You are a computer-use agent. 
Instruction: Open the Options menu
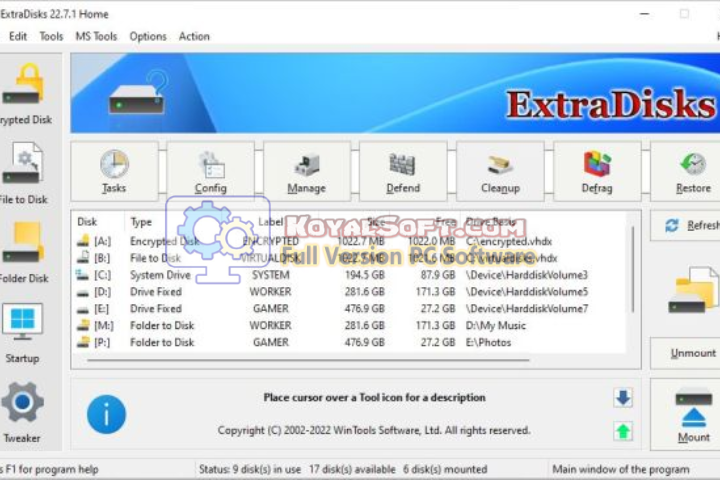point(148,36)
